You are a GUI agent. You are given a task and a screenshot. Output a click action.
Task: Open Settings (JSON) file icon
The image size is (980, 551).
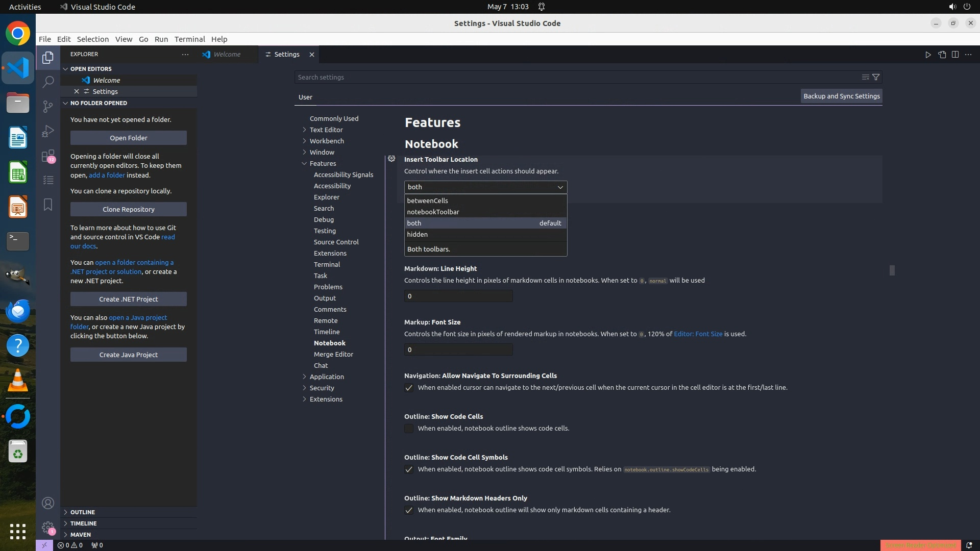pos(942,55)
